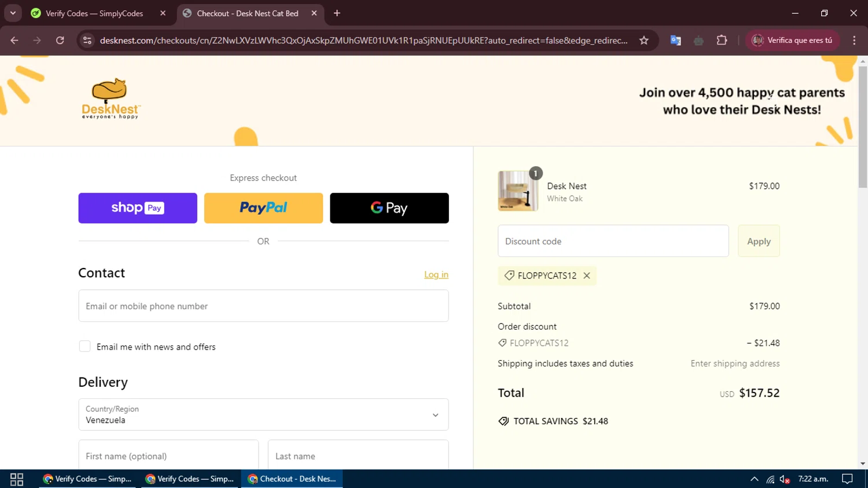
Task: Go back to the previous page
Action: pyautogui.click(x=14, y=41)
